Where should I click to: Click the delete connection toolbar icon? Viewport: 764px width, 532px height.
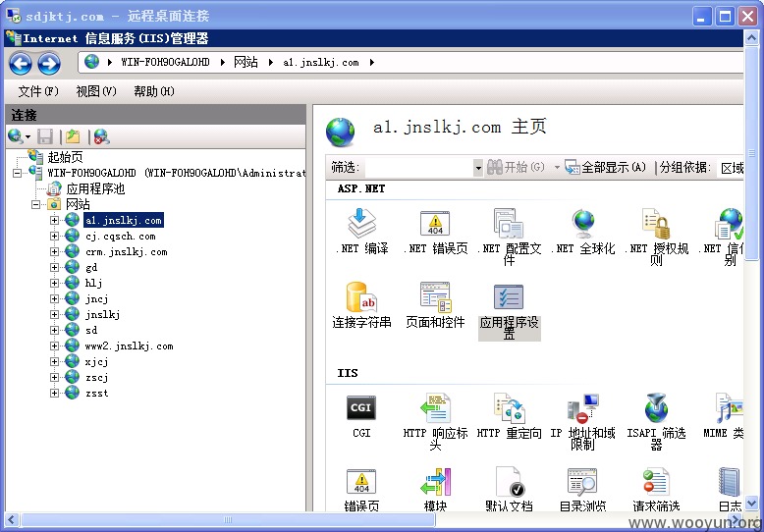[101, 136]
